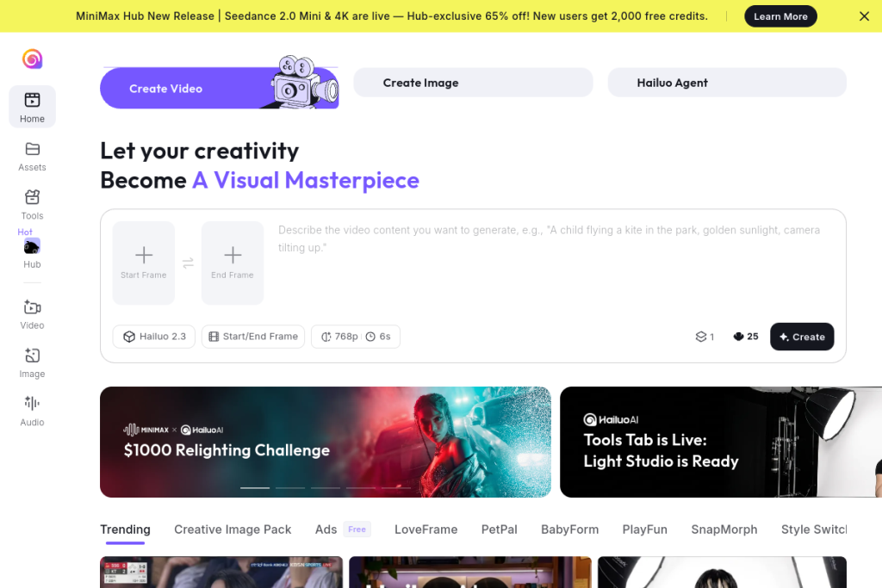Image resolution: width=882 pixels, height=588 pixels.
Task: Click the 'Hot' label above Hub
Action: (x=25, y=232)
